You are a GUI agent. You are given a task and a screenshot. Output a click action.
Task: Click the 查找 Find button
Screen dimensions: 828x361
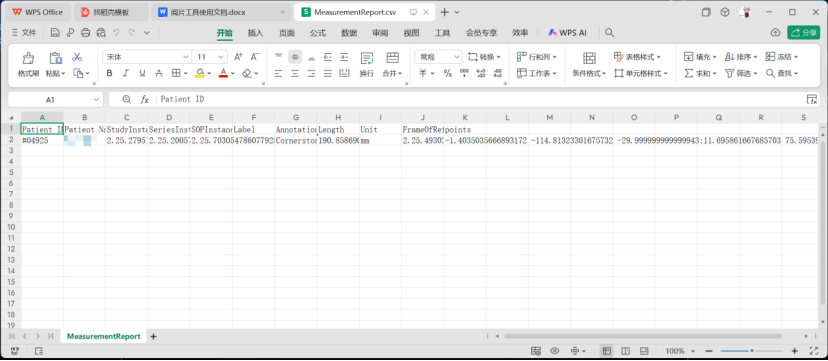click(x=782, y=73)
